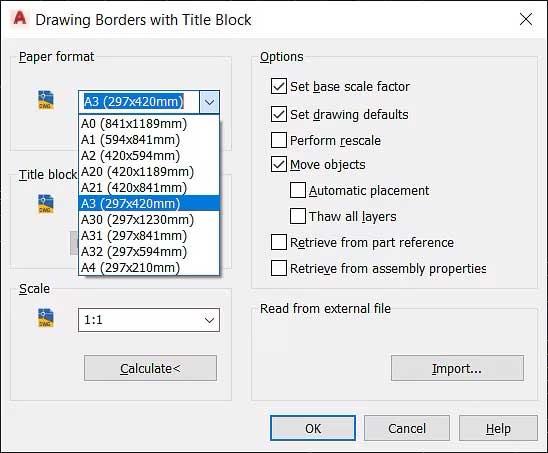Tick Thaw all layers checkbox
Viewport: 548px width, 453px height.
[298, 216]
